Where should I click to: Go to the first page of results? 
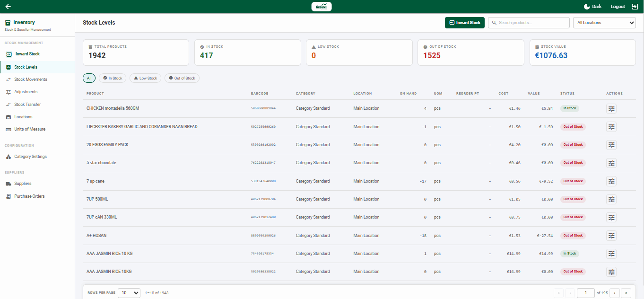[x=558, y=293]
